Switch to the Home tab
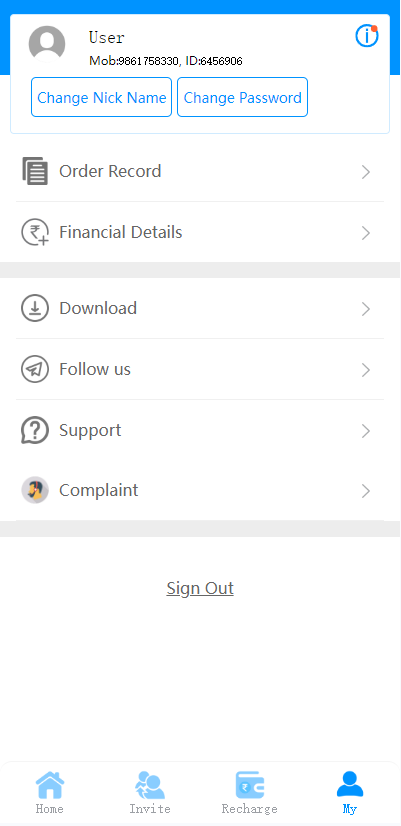The image size is (401, 826). coord(50,792)
